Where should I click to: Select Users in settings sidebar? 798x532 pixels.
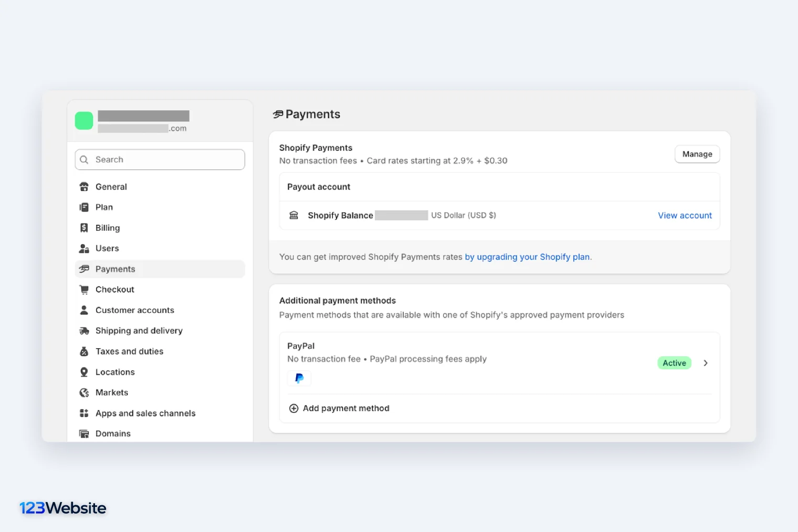(x=160, y=248)
